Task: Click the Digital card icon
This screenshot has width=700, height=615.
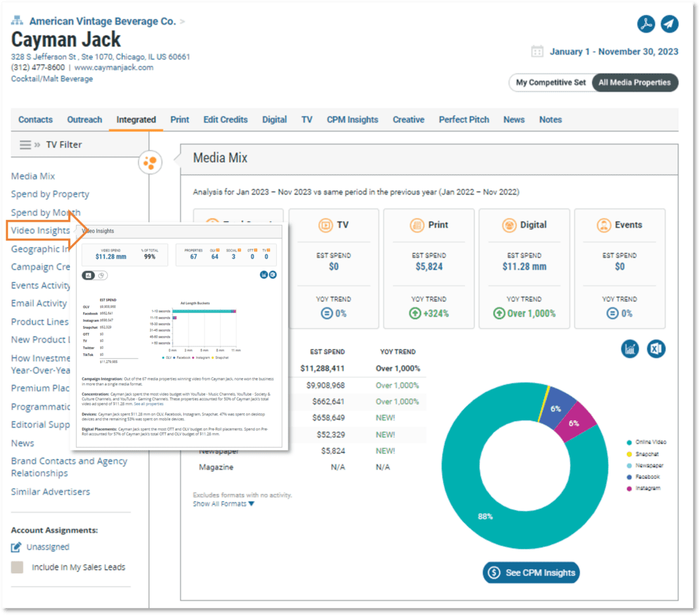Action: pyautogui.click(x=509, y=225)
